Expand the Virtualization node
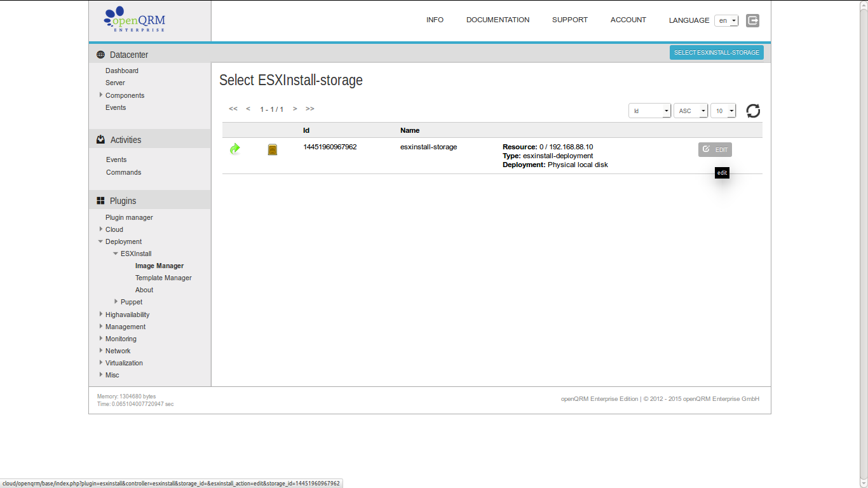868x488 pixels. [101, 362]
